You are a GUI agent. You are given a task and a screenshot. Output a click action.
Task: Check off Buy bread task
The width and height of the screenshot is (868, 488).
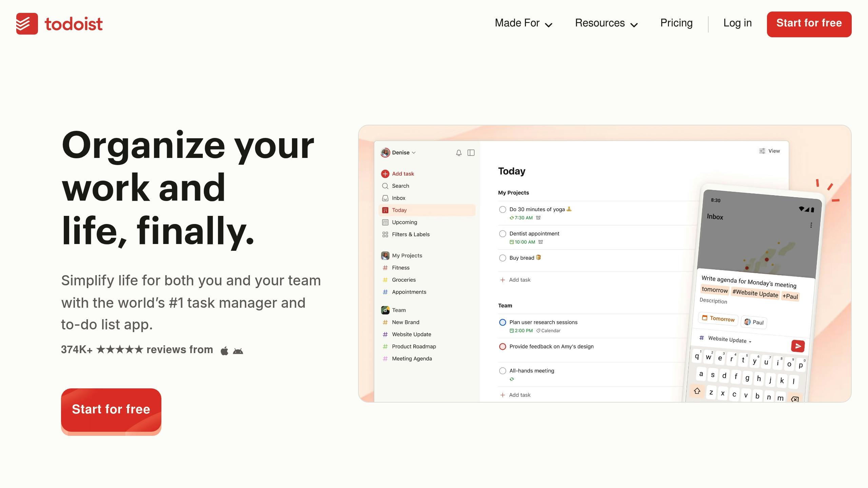click(x=502, y=258)
